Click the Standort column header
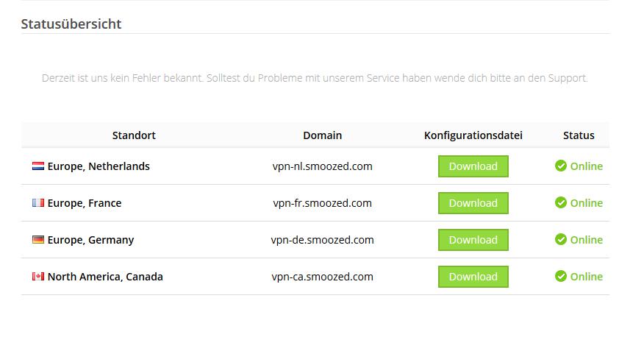644x354 pixels. 134,135
